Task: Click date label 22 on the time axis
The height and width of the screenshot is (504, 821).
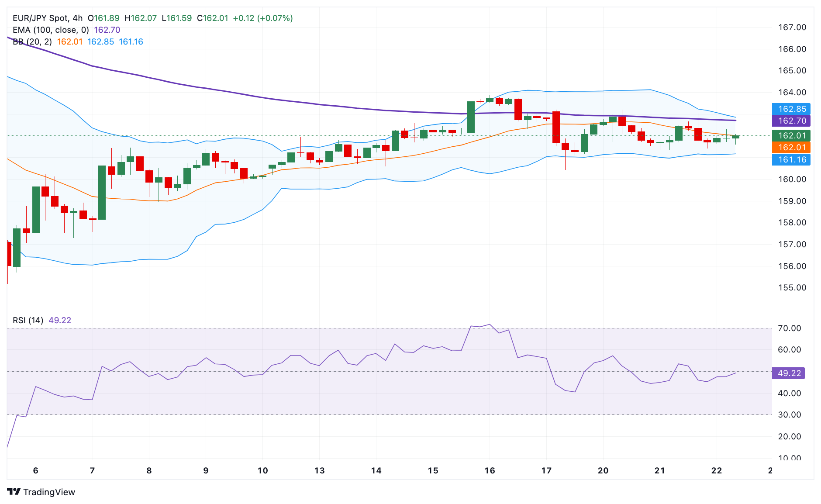Action: point(717,470)
